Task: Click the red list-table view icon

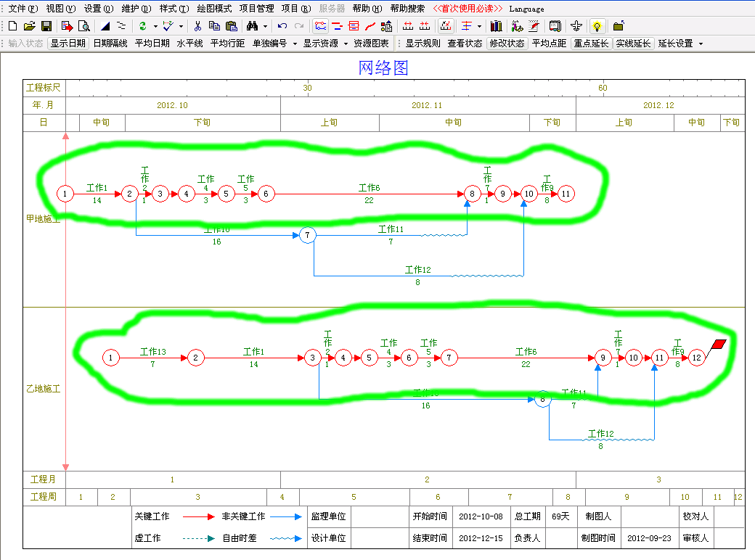Action: [354, 26]
